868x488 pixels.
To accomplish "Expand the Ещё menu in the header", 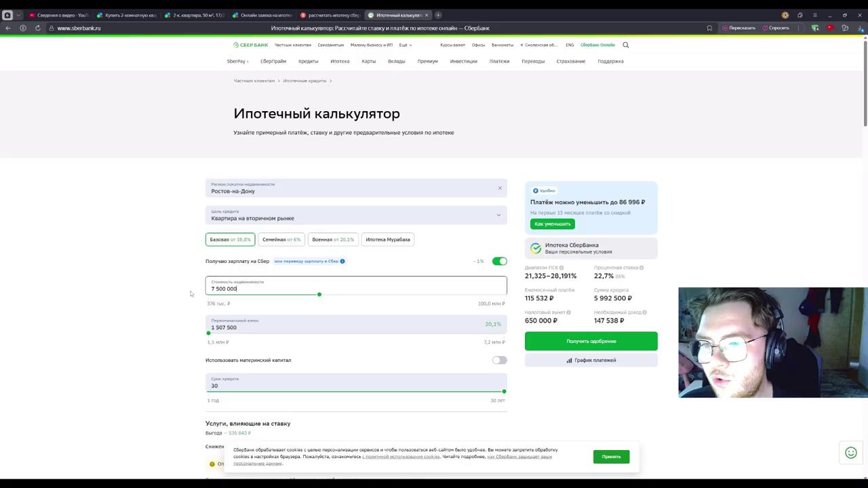I will [406, 45].
